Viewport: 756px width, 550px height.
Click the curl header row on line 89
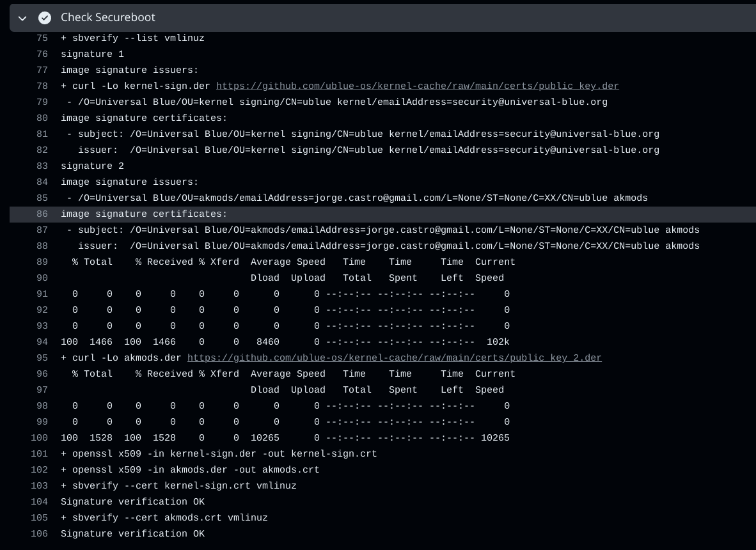[294, 262]
